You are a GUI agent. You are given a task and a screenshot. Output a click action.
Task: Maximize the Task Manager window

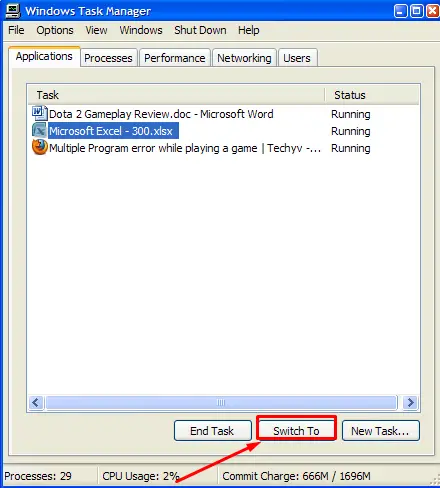click(x=417, y=11)
